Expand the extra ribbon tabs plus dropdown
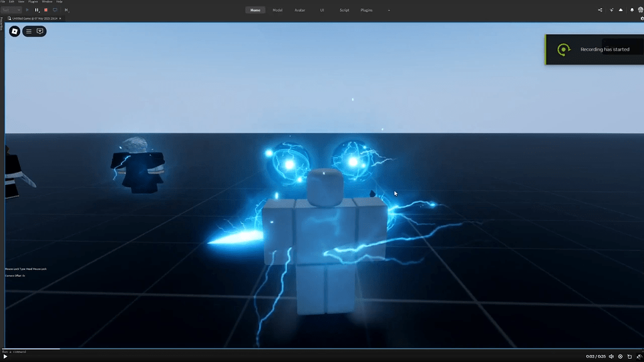 (x=389, y=10)
